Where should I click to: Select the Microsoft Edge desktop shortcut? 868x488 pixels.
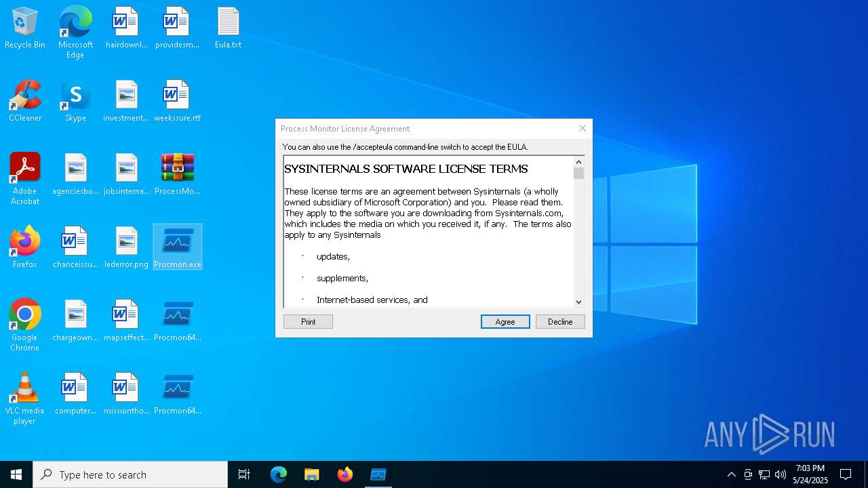click(75, 33)
